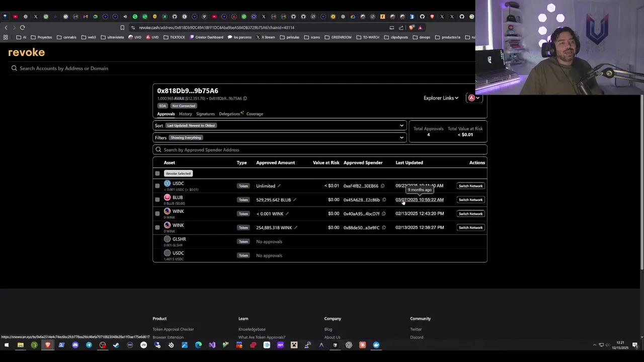Click the bookmark icon beside the address bar
This screenshot has height=362, width=644.
tap(122, 28)
